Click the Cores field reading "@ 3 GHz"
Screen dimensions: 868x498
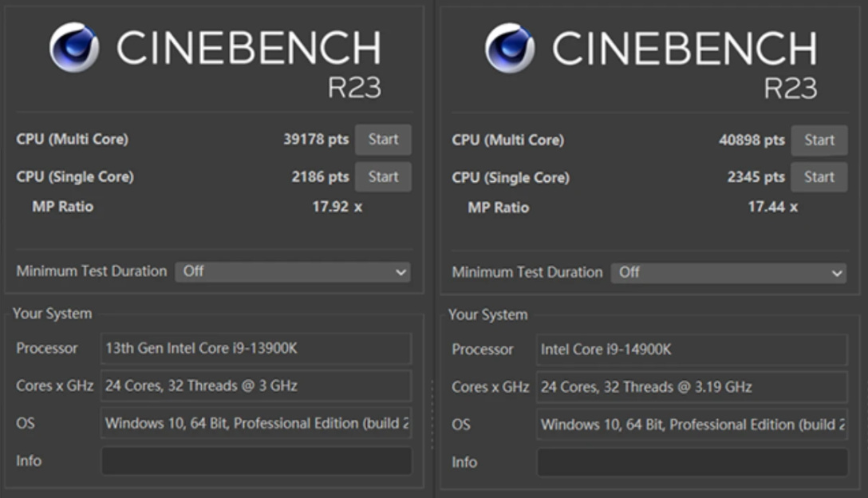[x=255, y=386]
